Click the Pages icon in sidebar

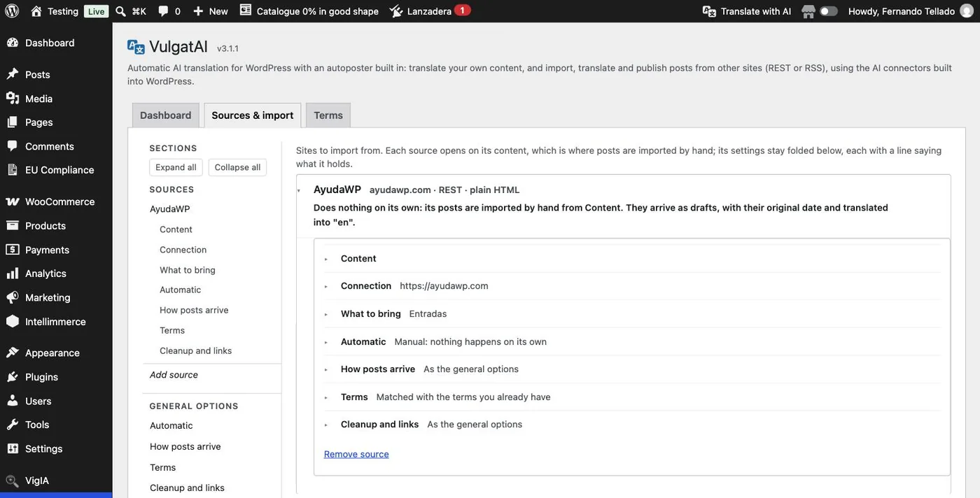coord(12,122)
